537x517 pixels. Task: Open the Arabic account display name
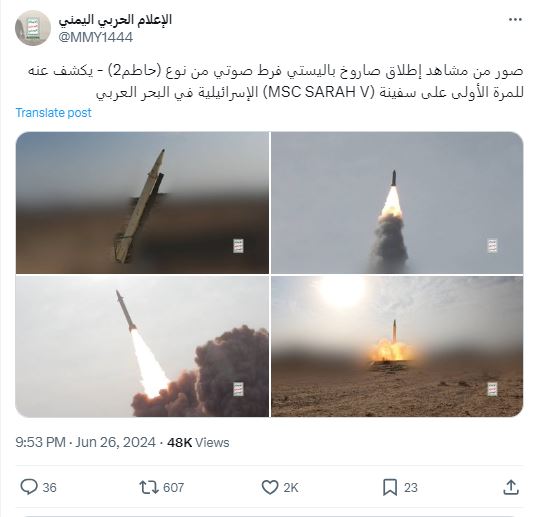click(115, 20)
